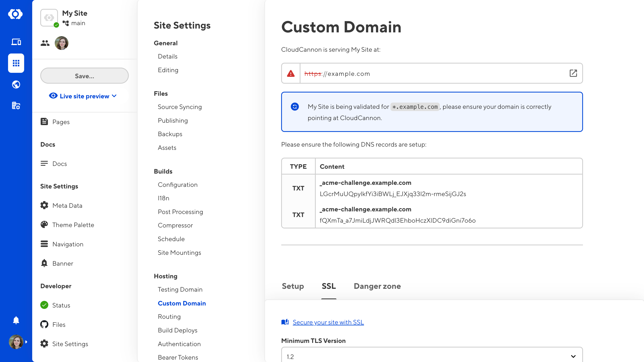Click the CloudCannon logo icon top left
Screen dimensions: 644x362
tap(16, 14)
